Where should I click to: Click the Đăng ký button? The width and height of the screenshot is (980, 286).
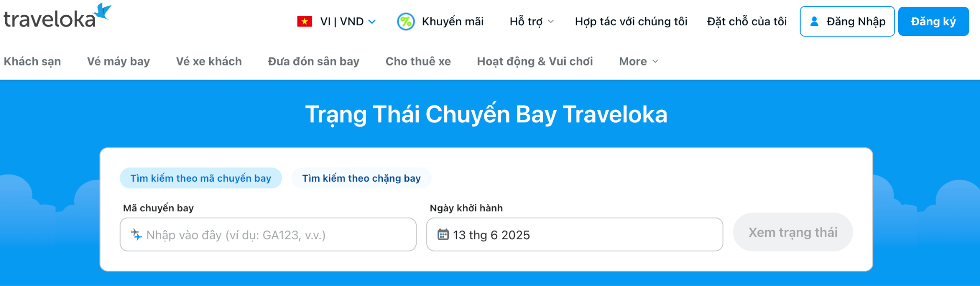pyautogui.click(x=933, y=22)
